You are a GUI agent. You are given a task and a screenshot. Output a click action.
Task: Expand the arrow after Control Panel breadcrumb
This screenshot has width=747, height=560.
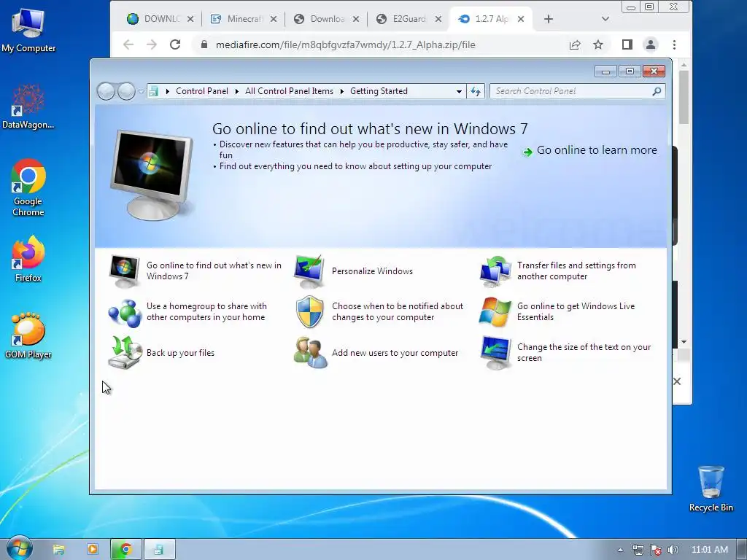[x=237, y=91]
